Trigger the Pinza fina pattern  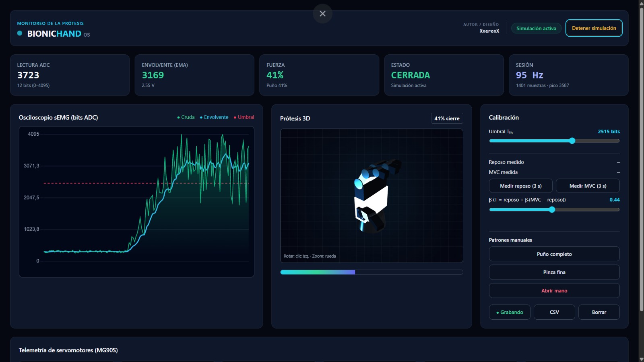[x=554, y=272]
